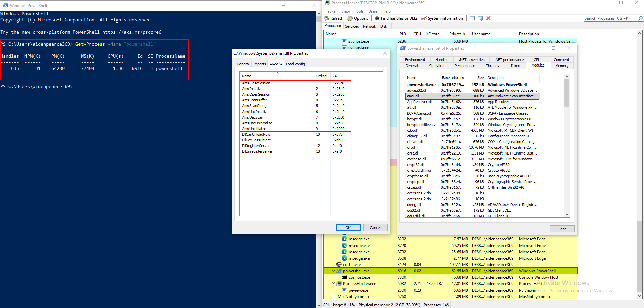Click the red X terminate toolbar icon
644x308 pixels.
pos(488,18)
